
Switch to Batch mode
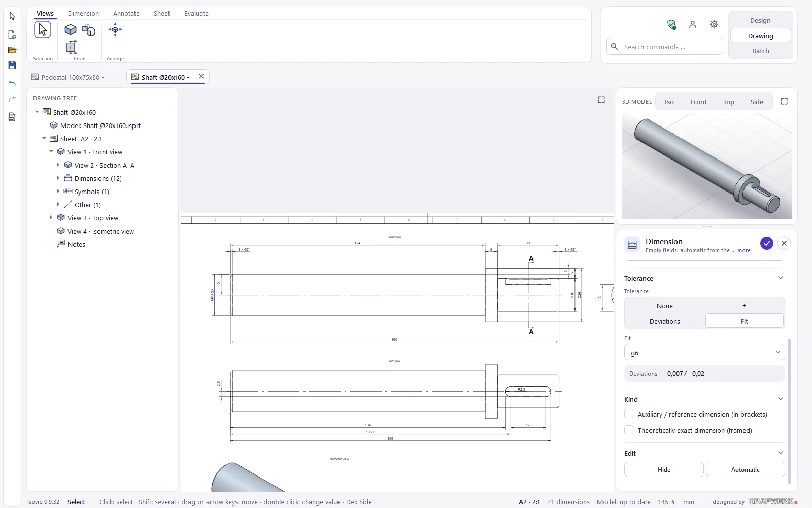tap(760, 51)
